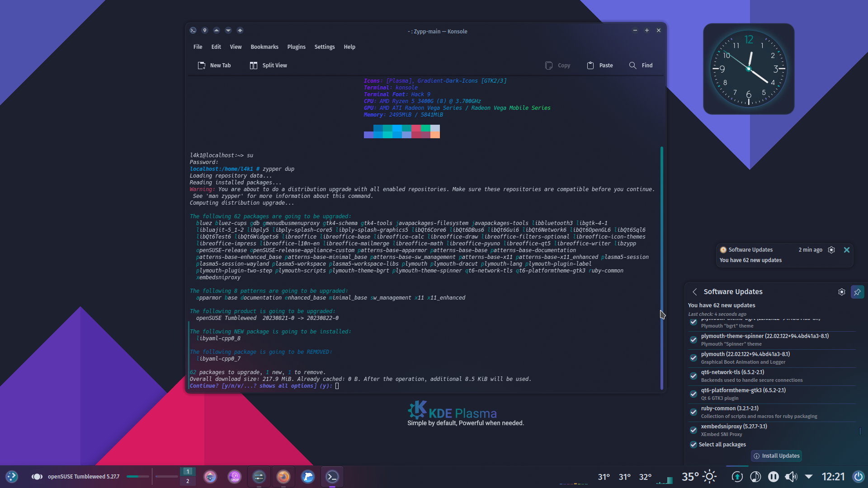Click the battery level indicator bar
Screen dimensions: 868x488
click(x=137, y=476)
